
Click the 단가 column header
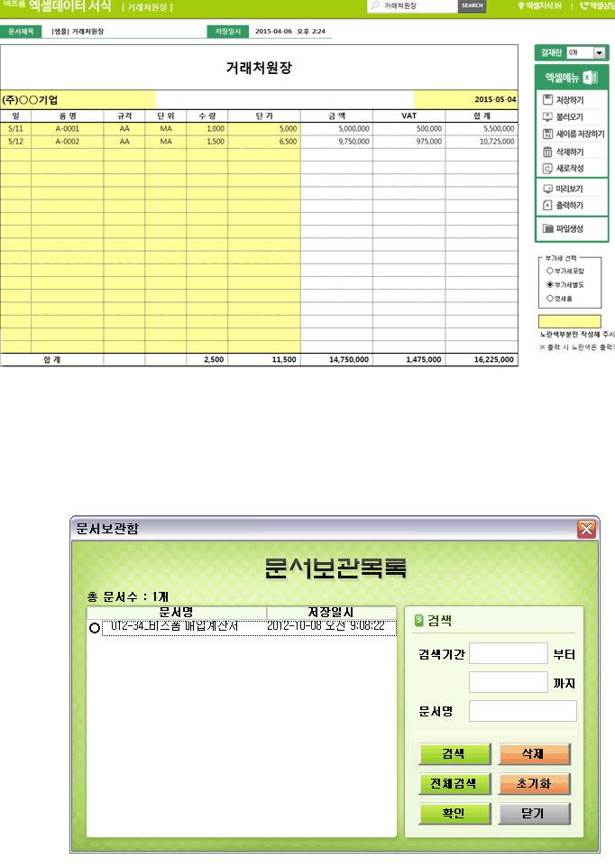[x=264, y=115]
